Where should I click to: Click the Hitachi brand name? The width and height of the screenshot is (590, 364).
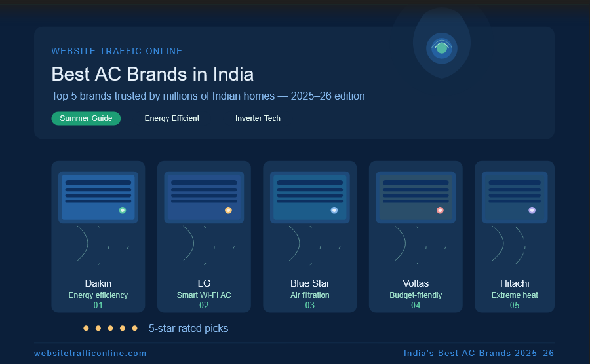click(x=515, y=283)
